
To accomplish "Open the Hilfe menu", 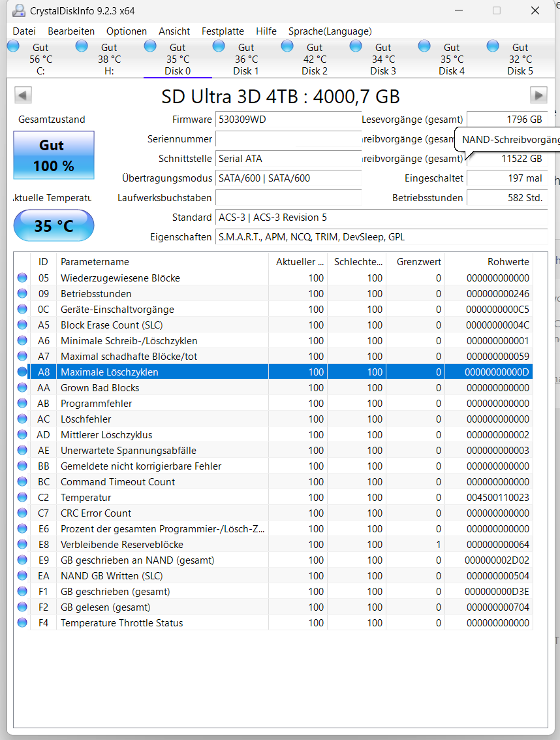I will [x=266, y=31].
